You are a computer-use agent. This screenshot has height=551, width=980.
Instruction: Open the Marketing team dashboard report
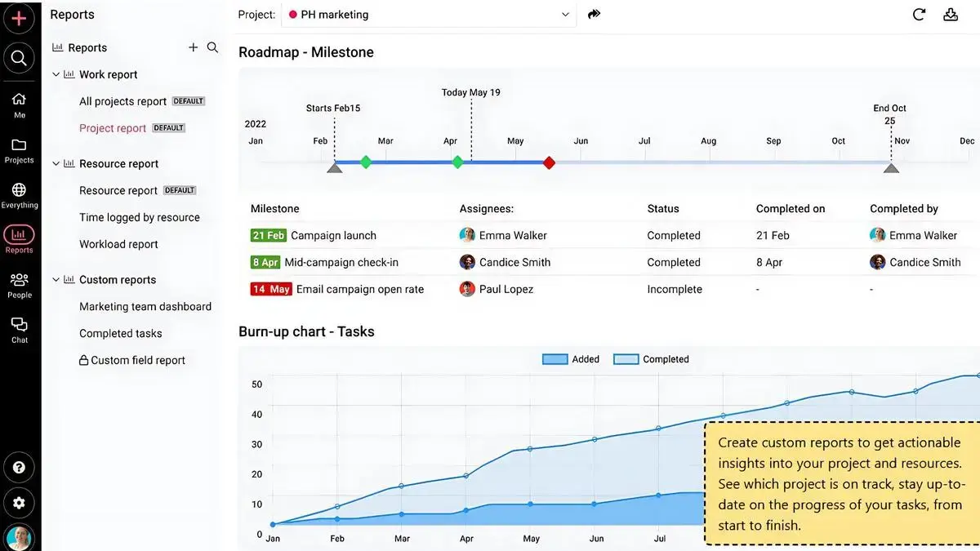click(145, 307)
